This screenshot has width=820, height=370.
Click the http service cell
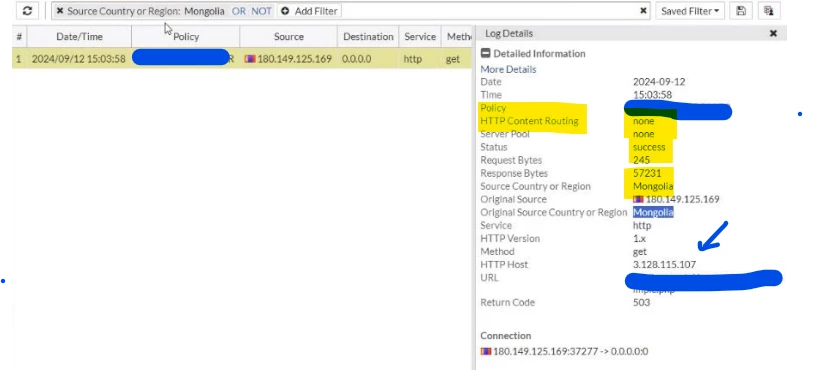pyautogui.click(x=413, y=59)
